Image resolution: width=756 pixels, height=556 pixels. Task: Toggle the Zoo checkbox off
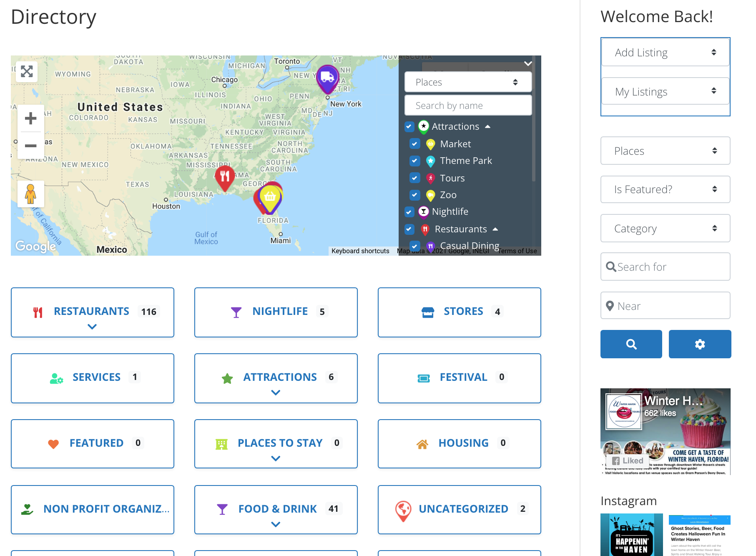point(414,195)
